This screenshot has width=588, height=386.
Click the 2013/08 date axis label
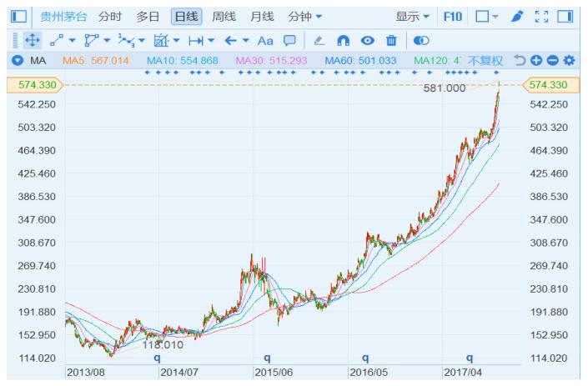pos(86,373)
